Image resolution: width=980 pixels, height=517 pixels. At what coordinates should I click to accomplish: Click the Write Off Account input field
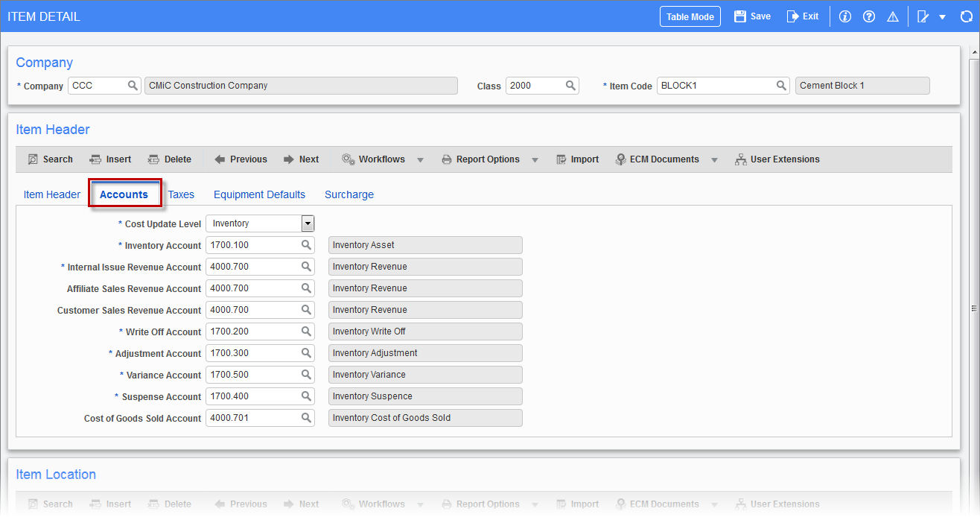(253, 332)
